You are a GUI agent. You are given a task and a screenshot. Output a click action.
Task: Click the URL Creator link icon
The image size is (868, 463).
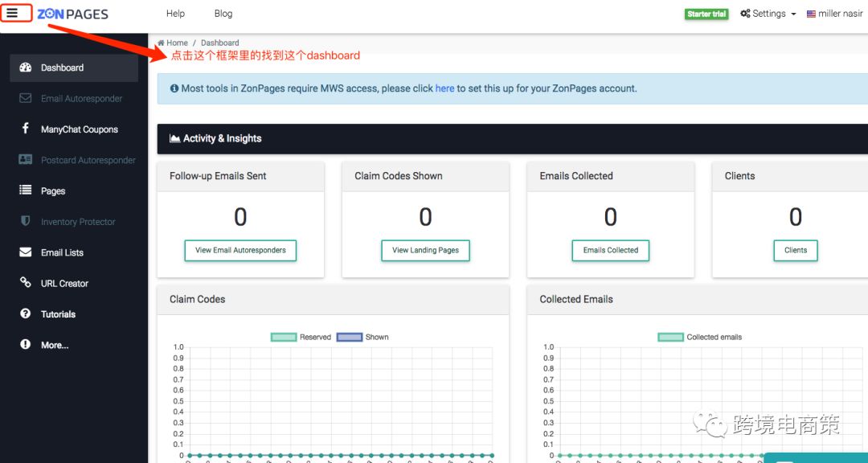(25, 283)
